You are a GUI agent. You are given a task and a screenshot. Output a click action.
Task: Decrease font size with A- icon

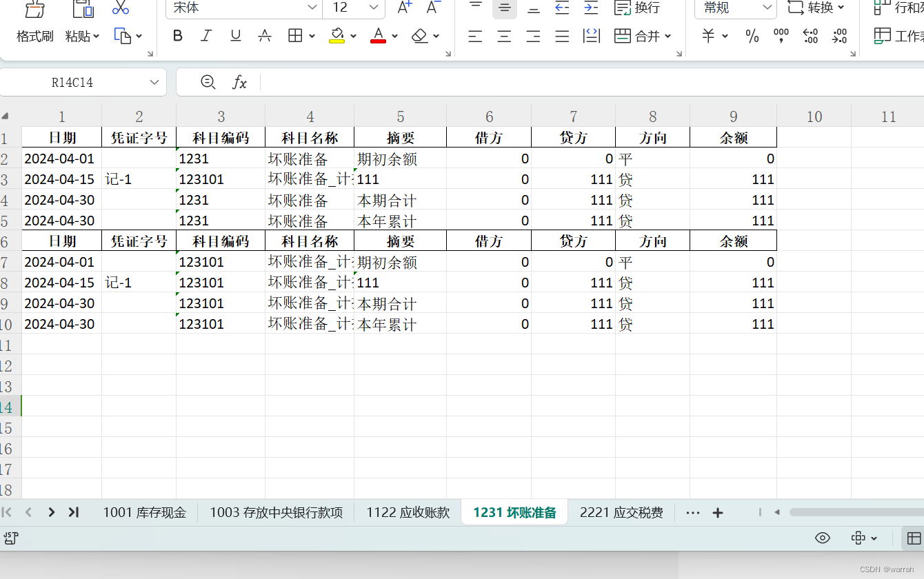[x=434, y=8]
